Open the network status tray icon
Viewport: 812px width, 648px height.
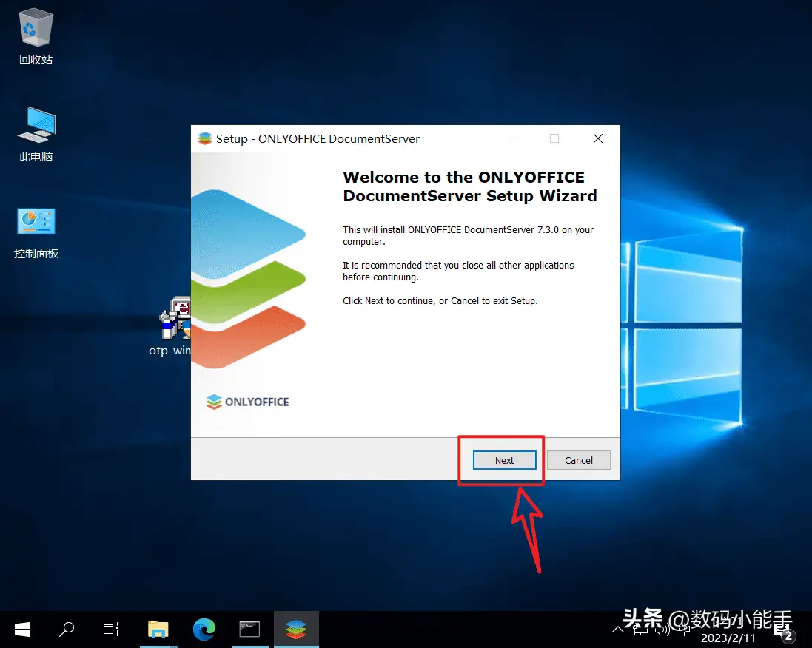point(640,630)
